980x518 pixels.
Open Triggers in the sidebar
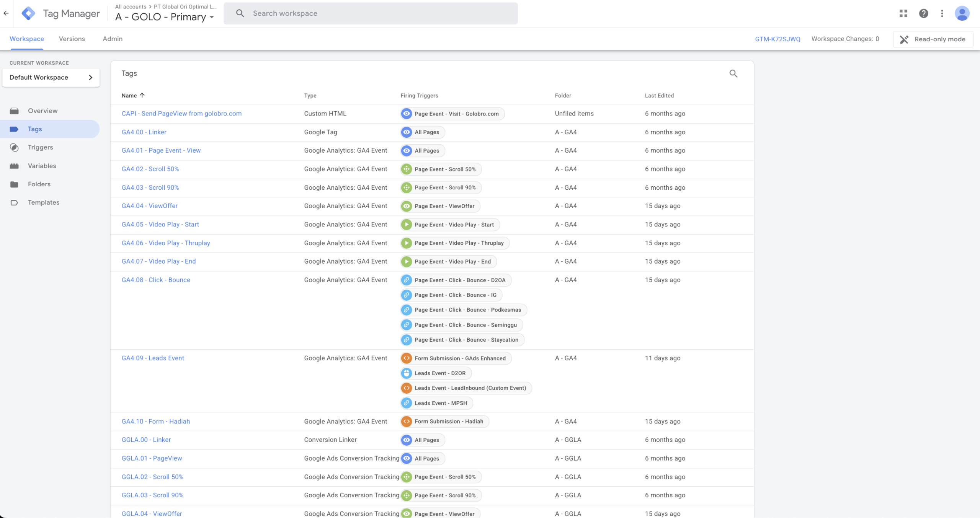pos(40,147)
